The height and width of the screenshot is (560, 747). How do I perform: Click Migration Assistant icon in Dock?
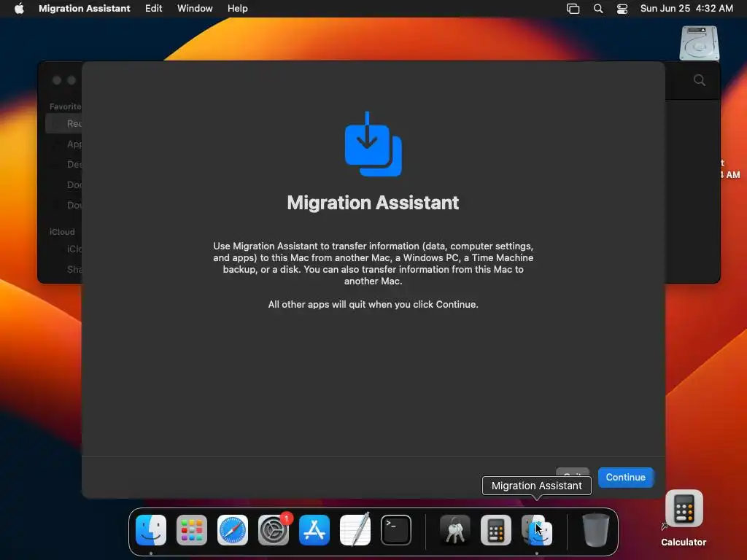(537, 530)
